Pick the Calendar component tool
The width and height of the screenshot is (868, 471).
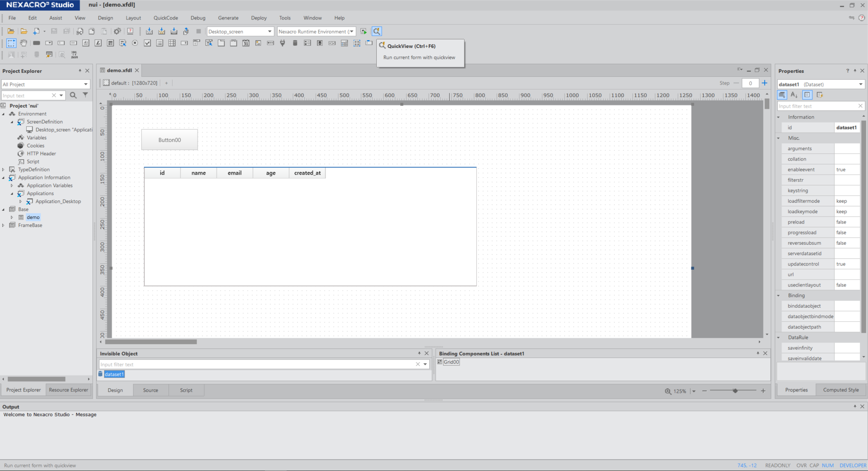click(245, 43)
